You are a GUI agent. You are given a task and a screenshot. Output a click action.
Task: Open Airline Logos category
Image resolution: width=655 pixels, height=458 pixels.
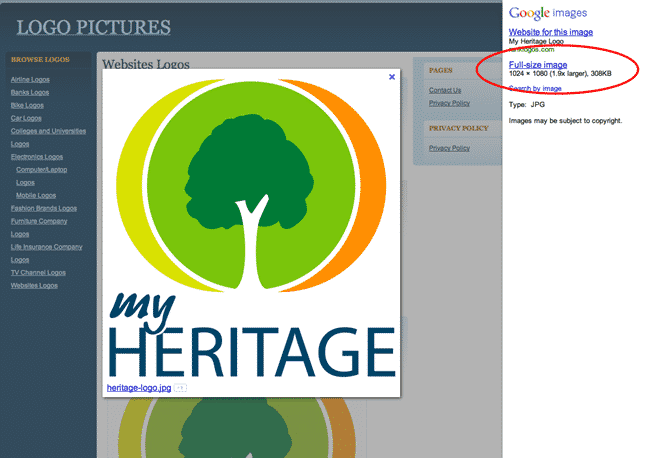(x=30, y=79)
